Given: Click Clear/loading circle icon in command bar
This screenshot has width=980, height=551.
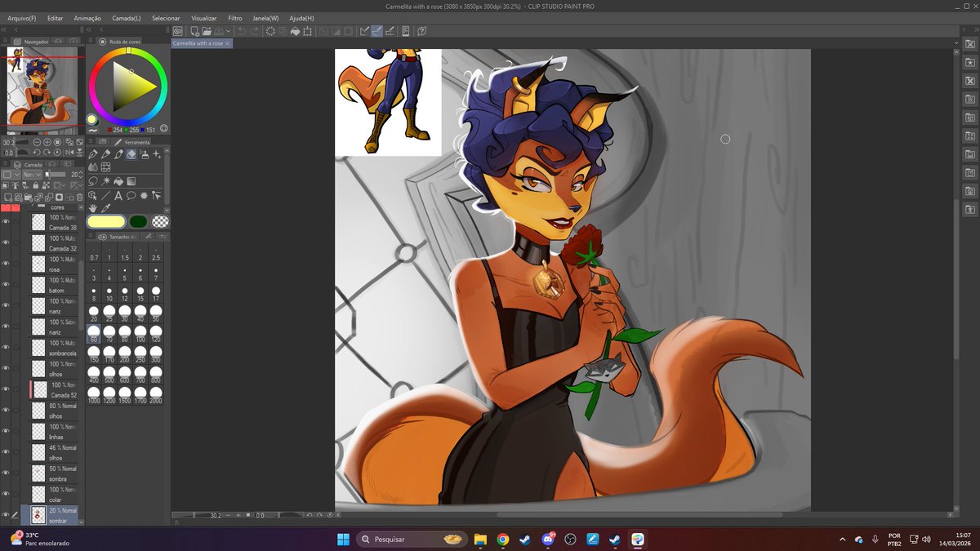Looking at the screenshot, I should [270, 31].
